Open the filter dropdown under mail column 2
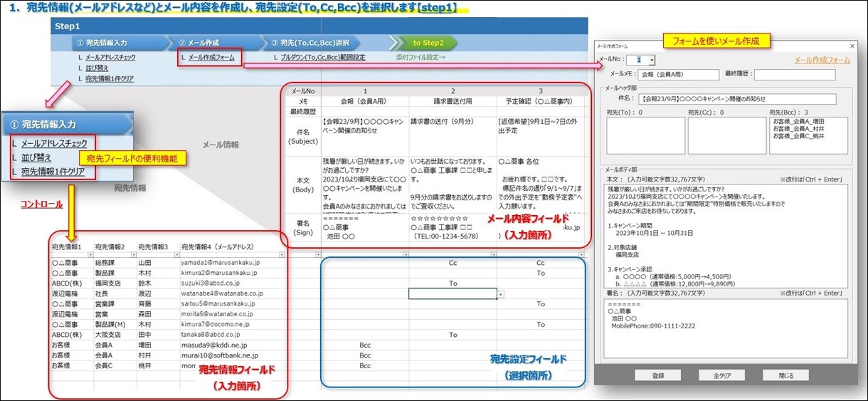868x401 pixels. click(493, 254)
